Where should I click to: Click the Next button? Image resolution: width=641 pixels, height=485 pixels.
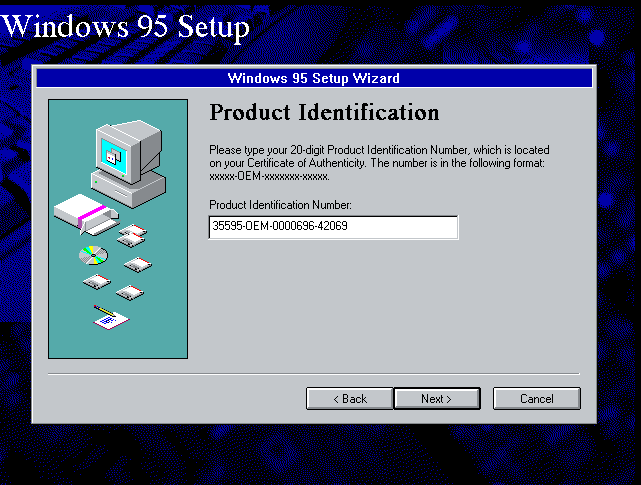(437, 398)
